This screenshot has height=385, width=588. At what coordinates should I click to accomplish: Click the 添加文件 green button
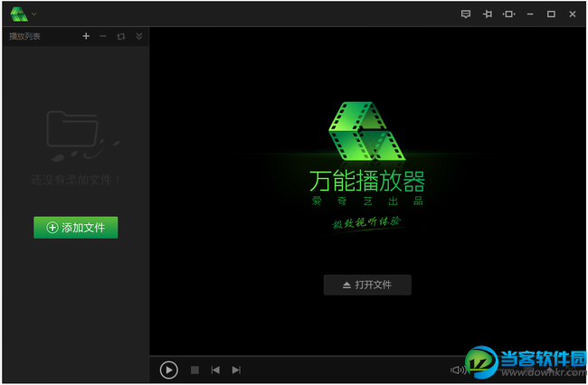click(x=76, y=228)
